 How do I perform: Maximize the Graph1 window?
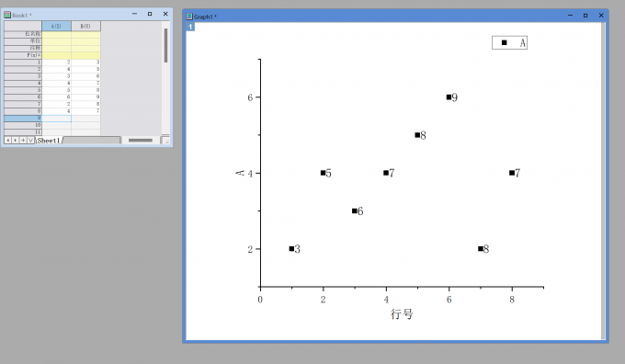click(x=585, y=15)
